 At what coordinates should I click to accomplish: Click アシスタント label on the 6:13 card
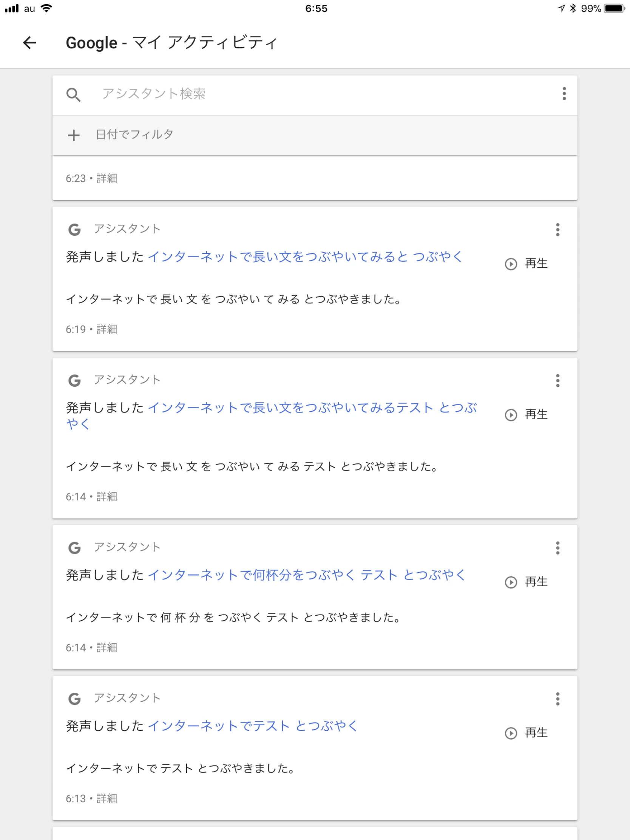pyautogui.click(x=127, y=698)
